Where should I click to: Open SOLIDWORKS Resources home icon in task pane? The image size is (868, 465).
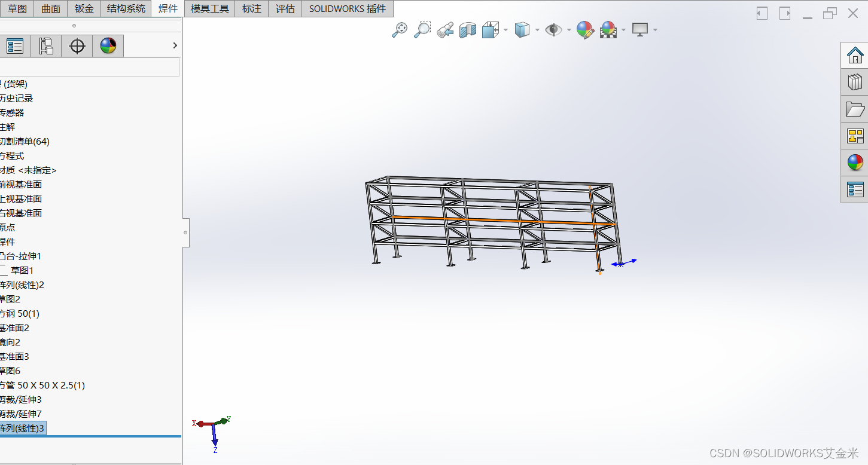(x=855, y=56)
